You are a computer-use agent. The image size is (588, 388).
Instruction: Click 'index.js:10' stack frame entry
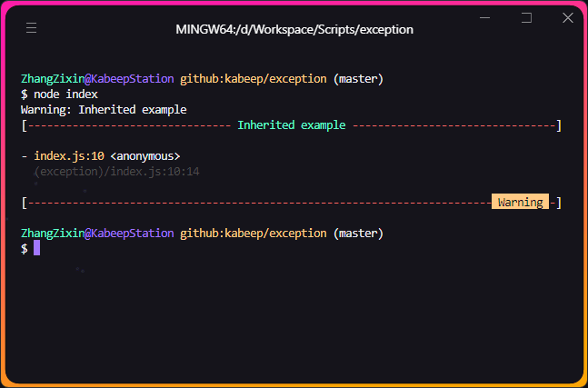(x=69, y=156)
